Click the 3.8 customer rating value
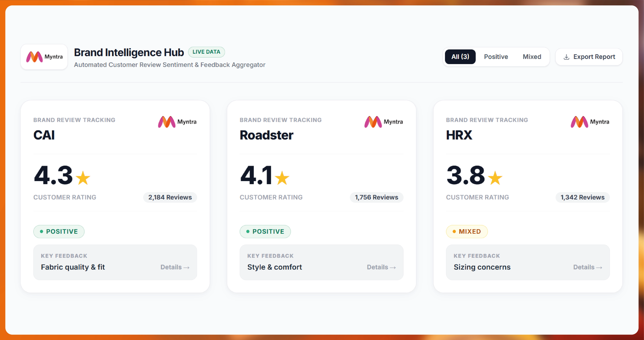 (466, 175)
